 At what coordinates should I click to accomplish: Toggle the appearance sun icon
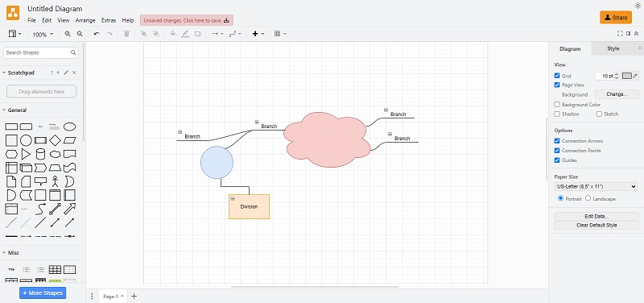coord(638,6)
